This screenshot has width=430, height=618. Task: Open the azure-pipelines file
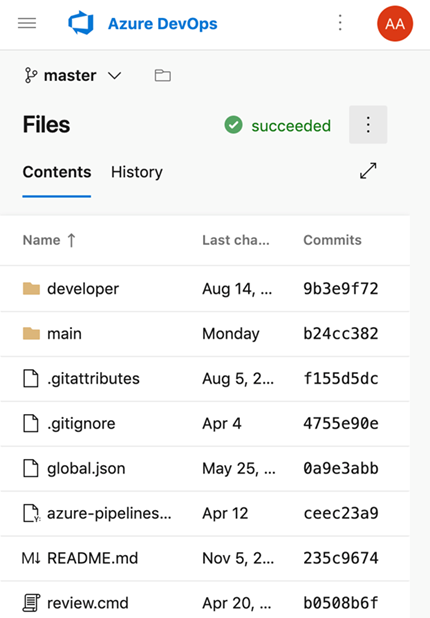pos(109,514)
